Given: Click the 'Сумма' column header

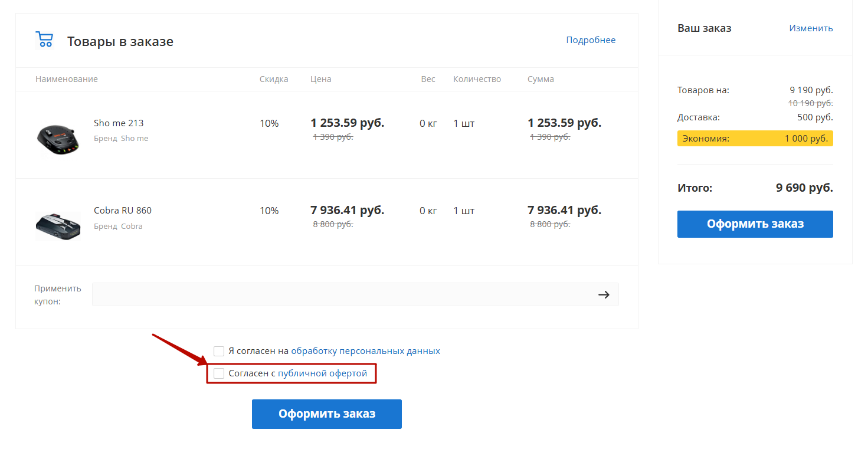Looking at the screenshot, I should [541, 79].
